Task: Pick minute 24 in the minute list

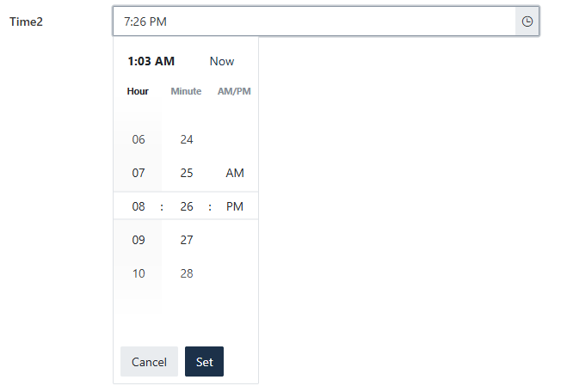Action: [187, 139]
